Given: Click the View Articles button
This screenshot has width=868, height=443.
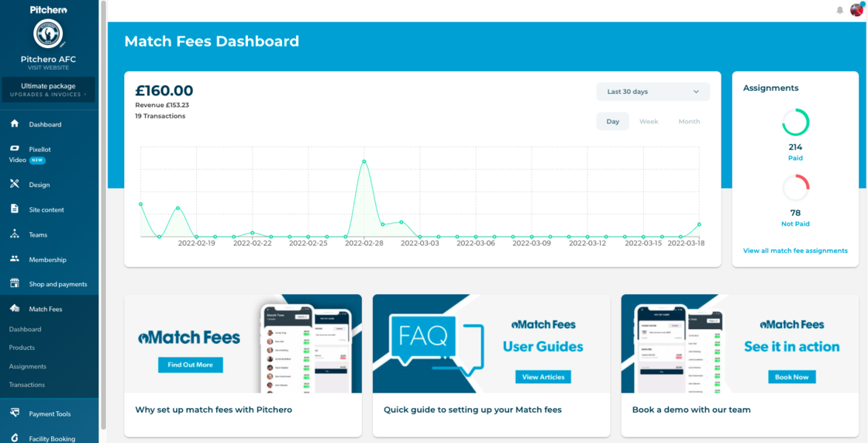Looking at the screenshot, I should (x=543, y=377).
